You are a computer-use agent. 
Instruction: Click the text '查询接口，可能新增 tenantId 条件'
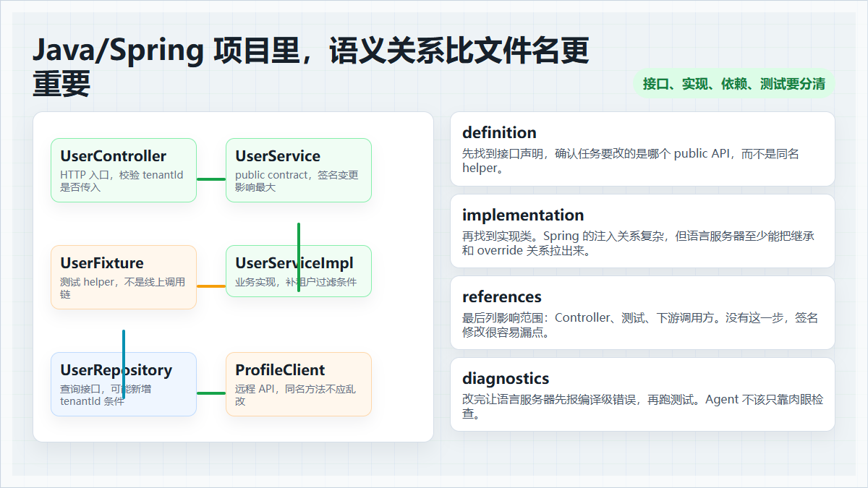[106, 395]
